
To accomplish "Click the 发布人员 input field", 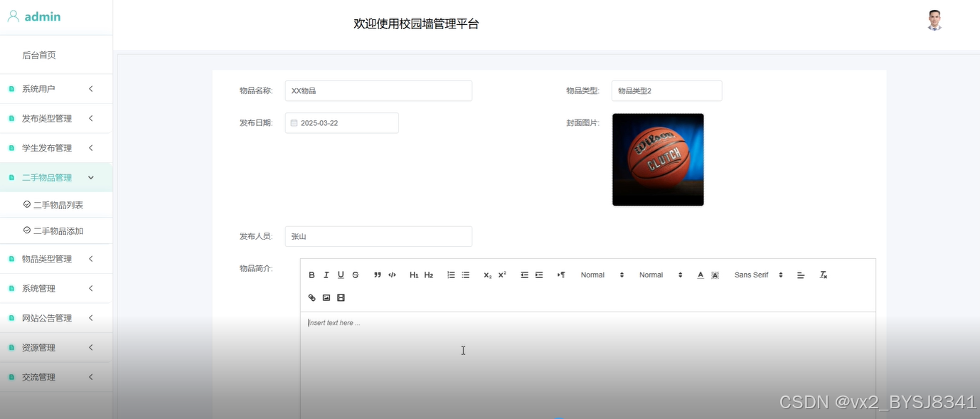I will [x=378, y=236].
